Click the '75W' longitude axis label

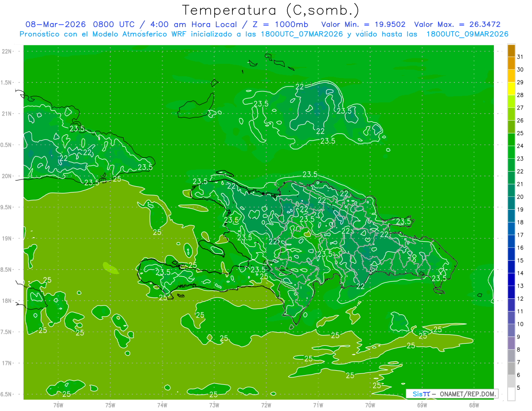[x=110, y=405]
